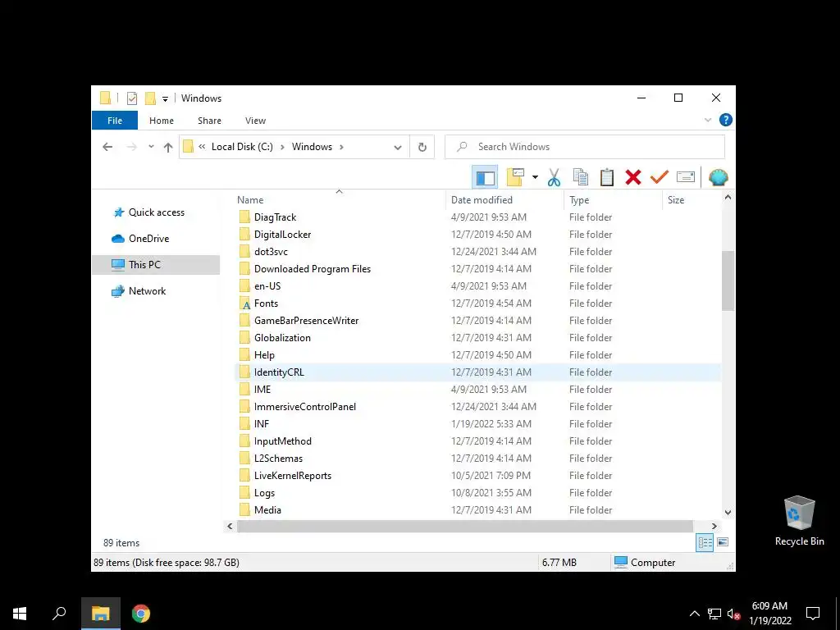The height and width of the screenshot is (630, 840).
Task: Open the Windows Start menu
Action: (20, 614)
